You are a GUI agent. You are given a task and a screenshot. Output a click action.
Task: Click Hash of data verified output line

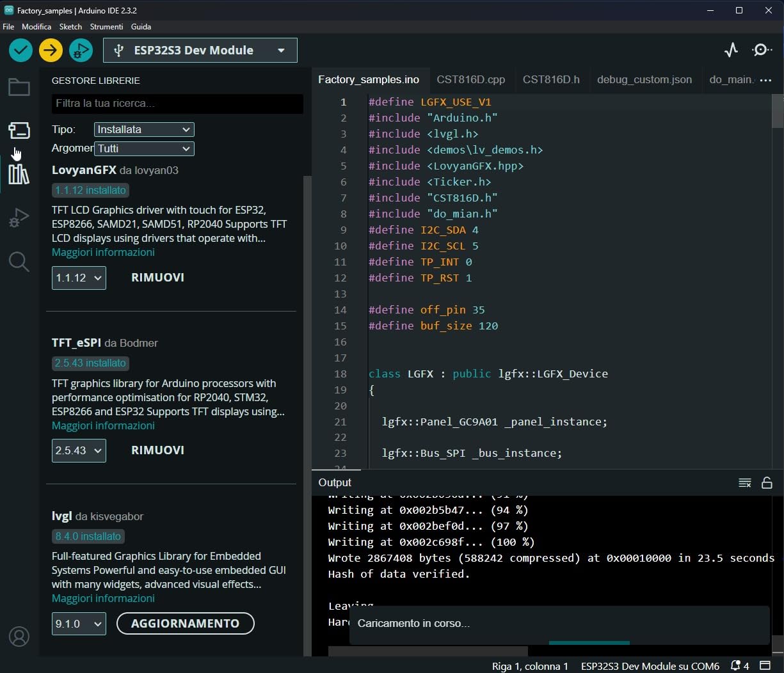(x=399, y=574)
